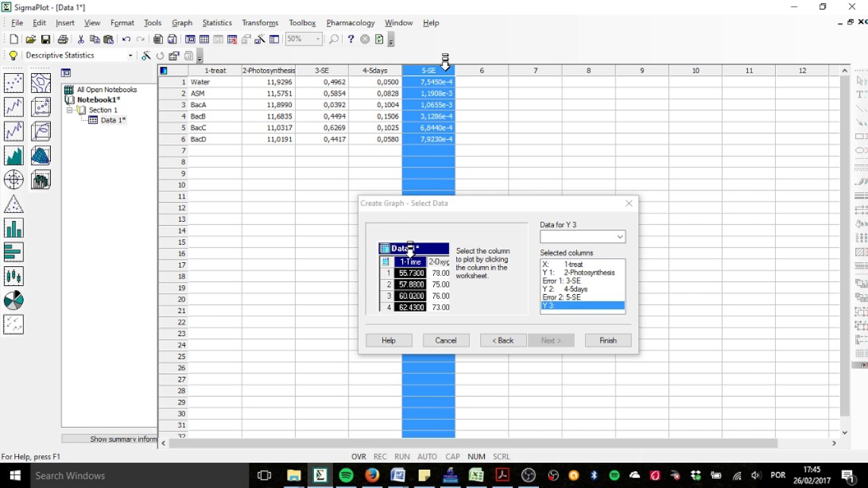Click the Help question mark icon
Viewport: 868px width, 488px height.
(x=351, y=39)
